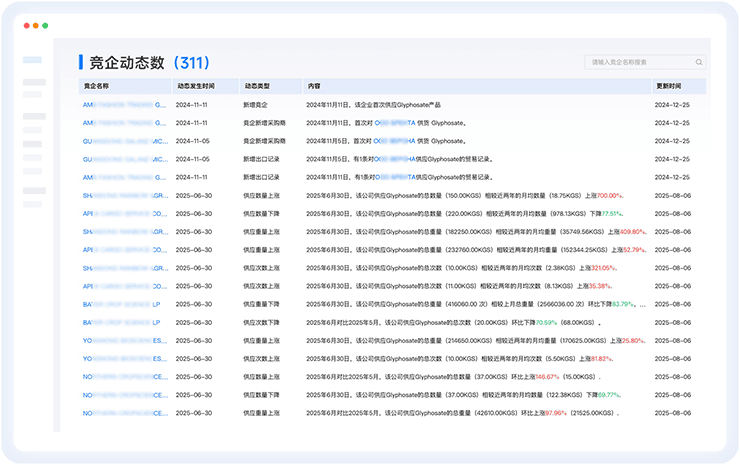Viewport: 740px width, 465px height.
Task: Click the 竞企动态数 (311) heading
Action: 144,62
